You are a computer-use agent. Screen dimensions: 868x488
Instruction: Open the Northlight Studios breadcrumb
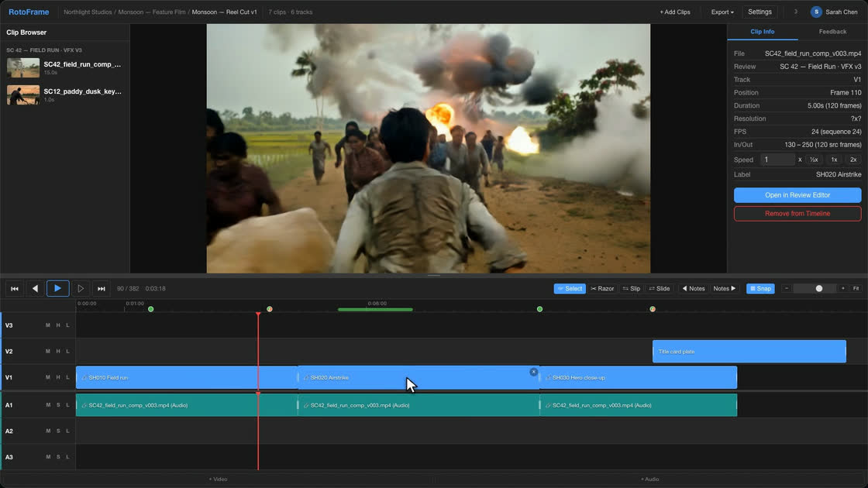pyautogui.click(x=88, y=12)
